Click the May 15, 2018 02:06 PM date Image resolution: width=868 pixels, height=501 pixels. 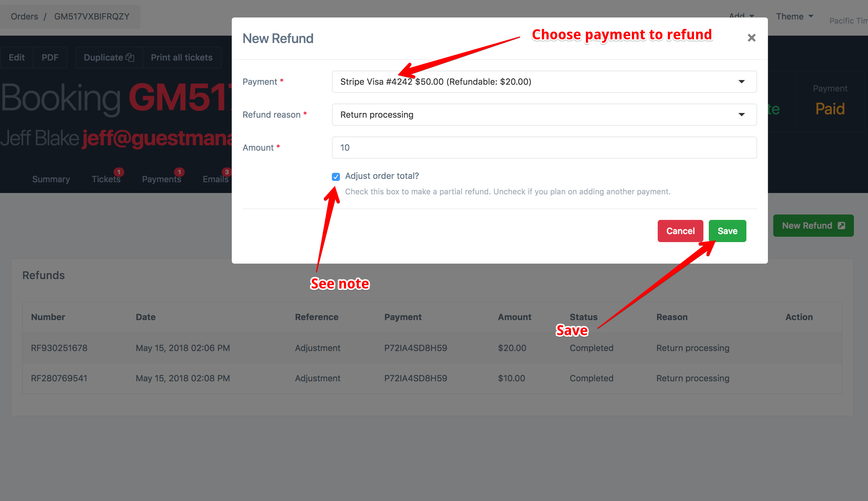[183, 348]
